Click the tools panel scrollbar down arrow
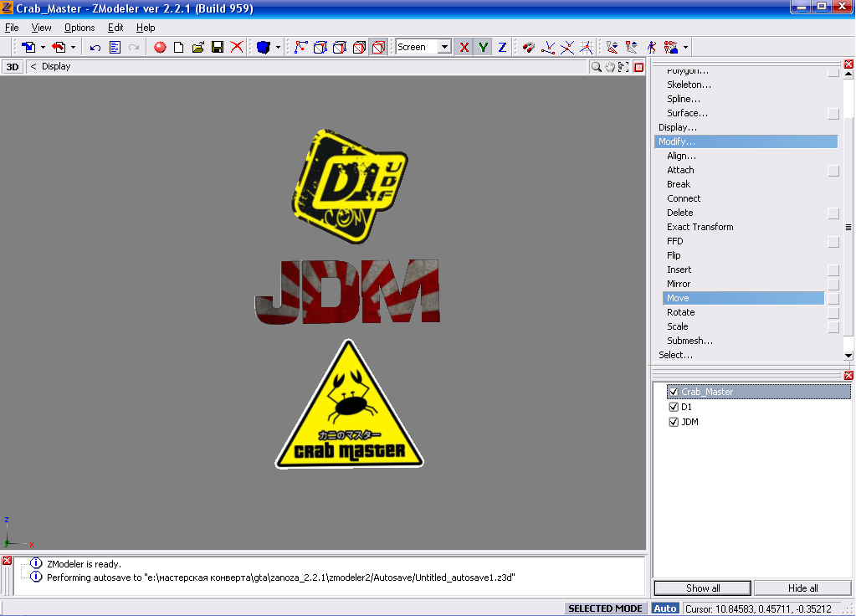Image resolution: width=856 pixels, height=616 pixels. [x=848, y=356]
